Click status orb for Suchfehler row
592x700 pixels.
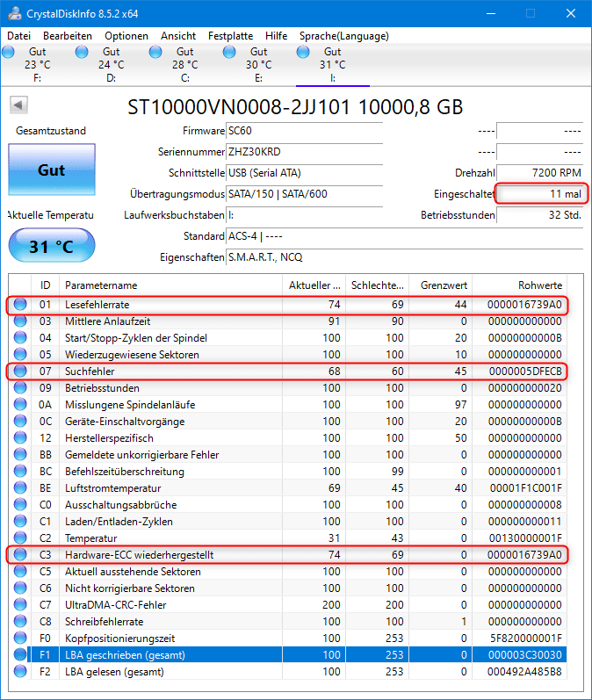(20, 371)
